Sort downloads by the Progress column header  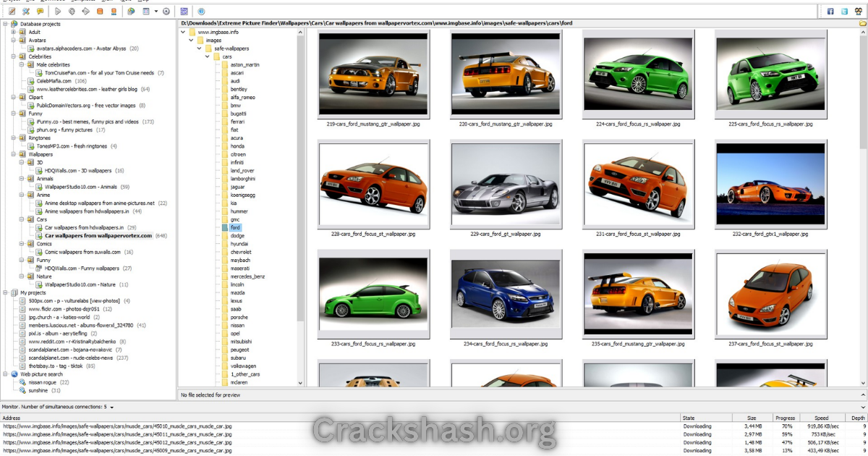785,418
